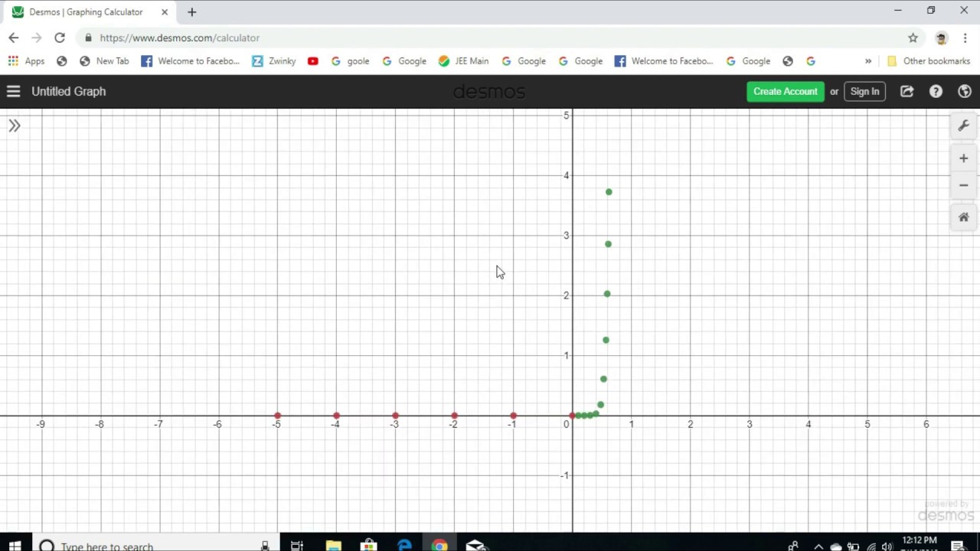Open the Chrome three-dot menu

(965, 37)
